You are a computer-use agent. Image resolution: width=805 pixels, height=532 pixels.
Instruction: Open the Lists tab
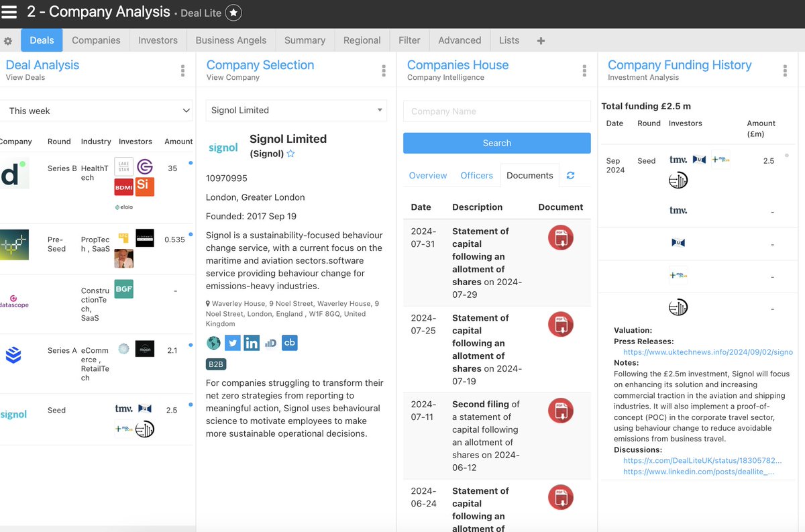[x=509, y=40]
